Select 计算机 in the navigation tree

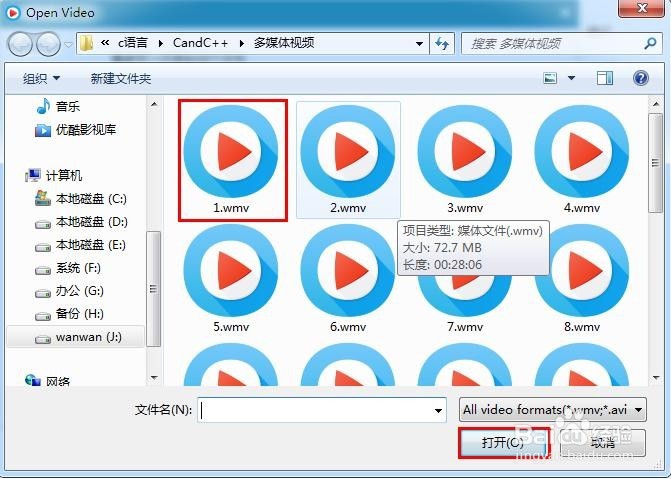(53, 176)
